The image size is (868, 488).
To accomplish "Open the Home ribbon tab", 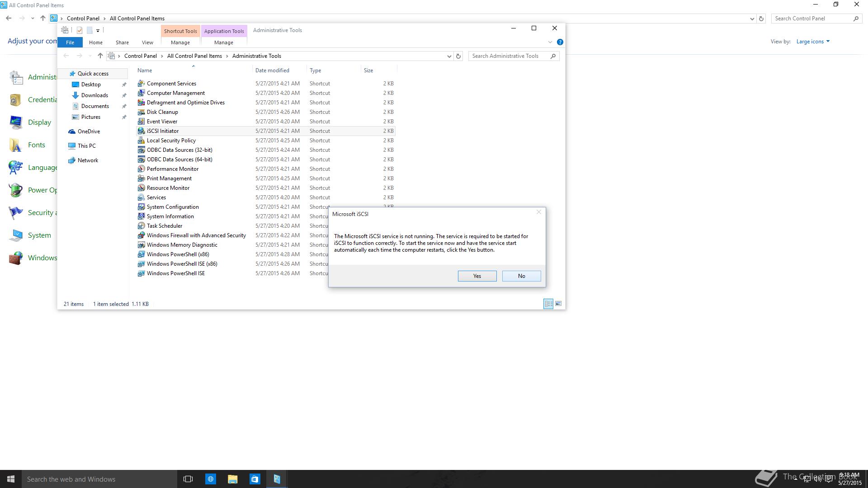I will click(96, 42).
